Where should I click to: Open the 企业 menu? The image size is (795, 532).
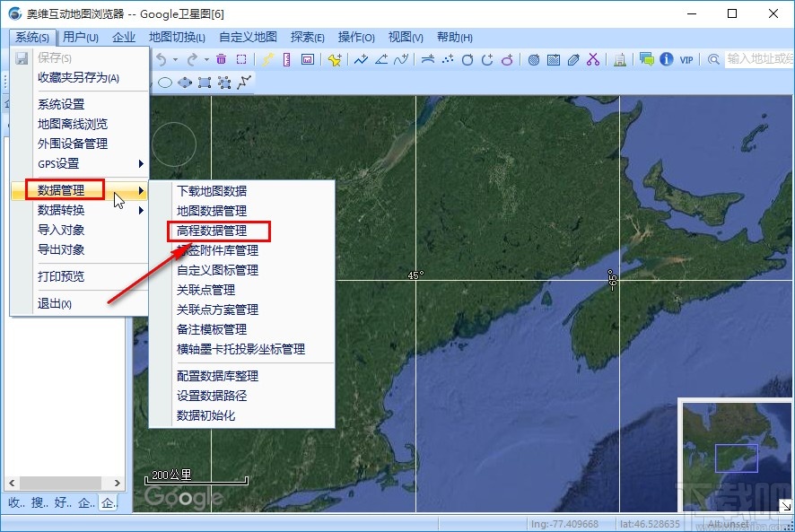pyautogui.click(x=124, y=37)
